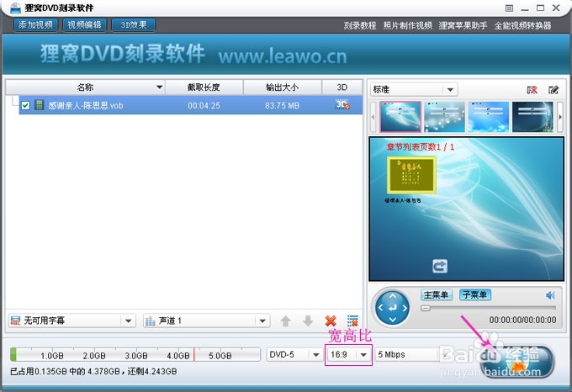Viewport: 572px width, 392px height.
Task: Switch to the 主菜单 tab
Action: (437, 295)
